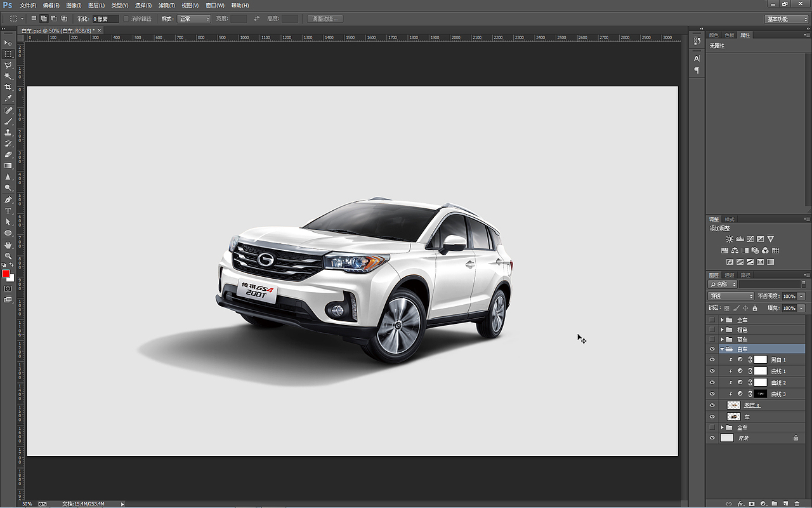This screenshot has width=812, height=508.
Task: Select the Rectangular Marquee tool in toolbox
Action: tap(8, 54)
